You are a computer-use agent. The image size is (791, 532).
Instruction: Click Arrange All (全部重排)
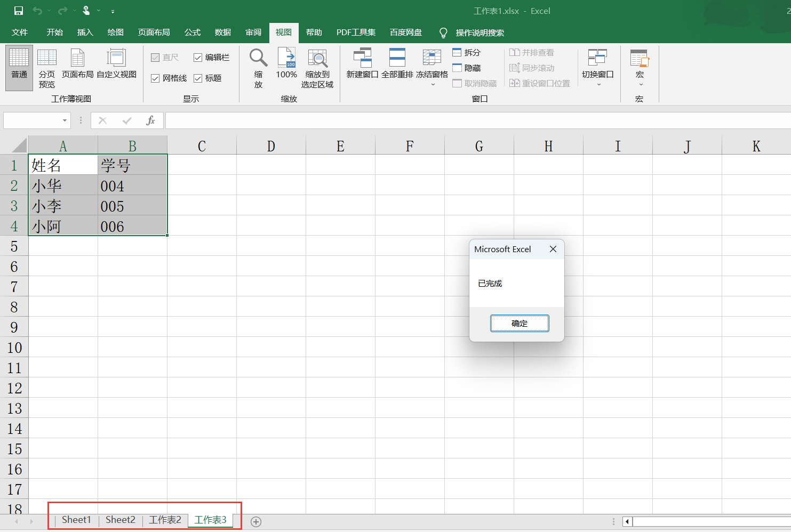pyautogui.click(x=397, y=63)
